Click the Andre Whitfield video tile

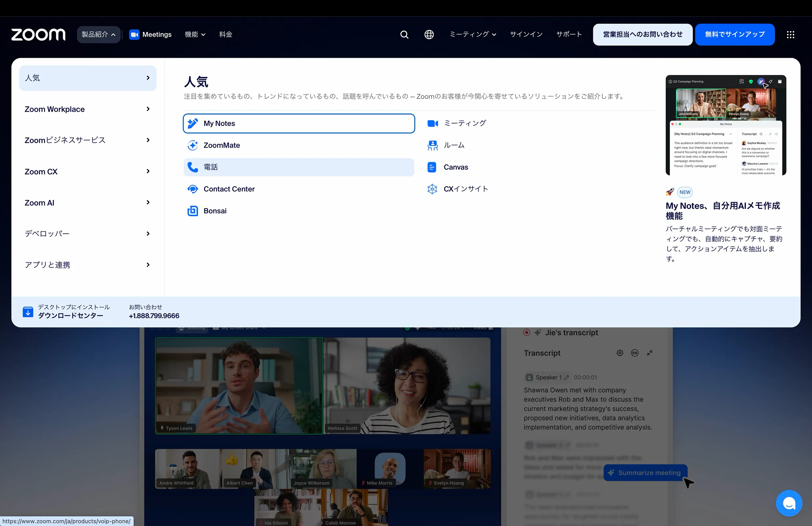pyautogui.click(x=187, y=468)
